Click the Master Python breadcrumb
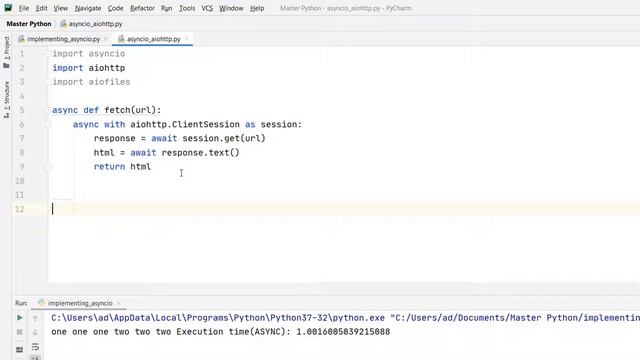The height and width of the screenshot is (360, 640). click(x=29, y=24)
